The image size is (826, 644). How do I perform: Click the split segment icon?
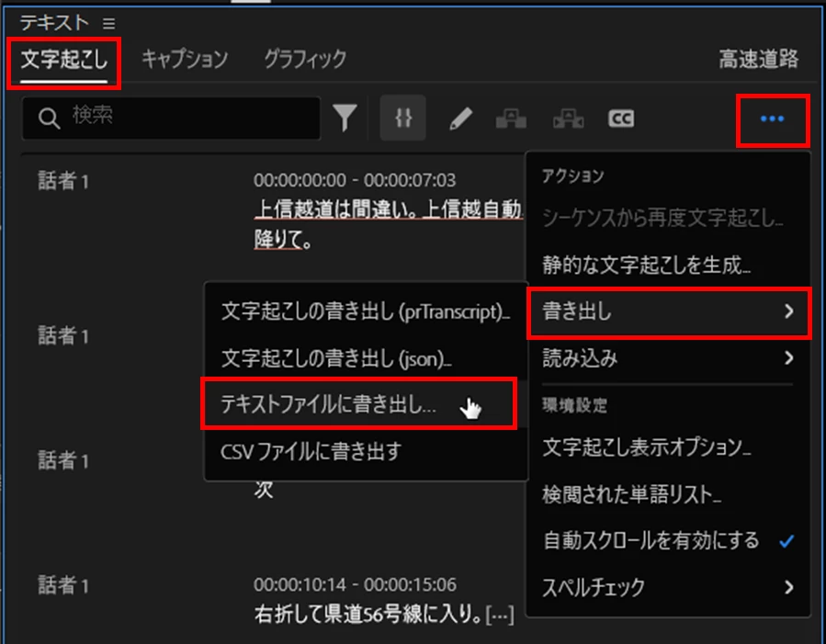(511, 119)
